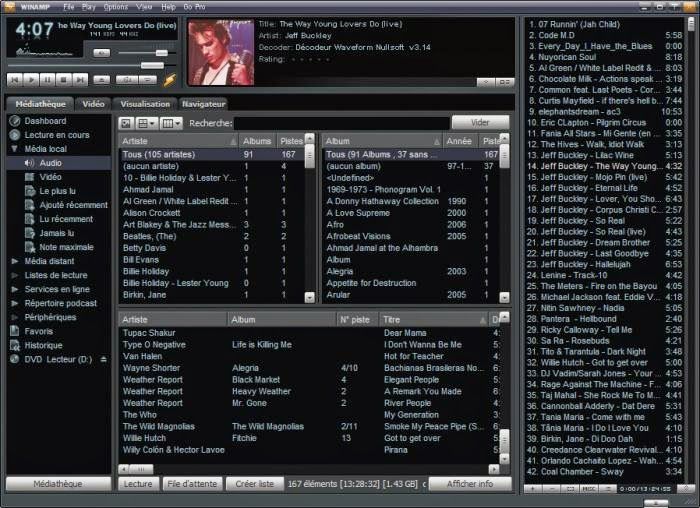
Task: Add files with the playlist plus button
Action: pyautogui.click(x=533, y=489)
